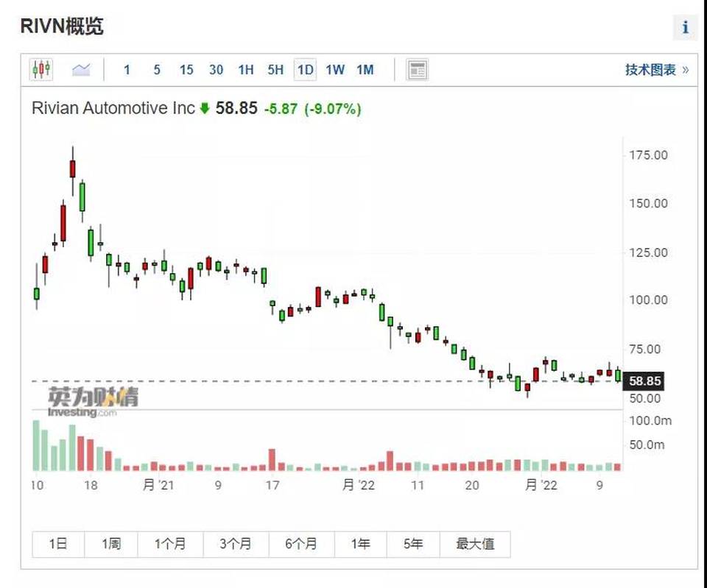
Task: Set range to 最大值
Action: (475, 544)
